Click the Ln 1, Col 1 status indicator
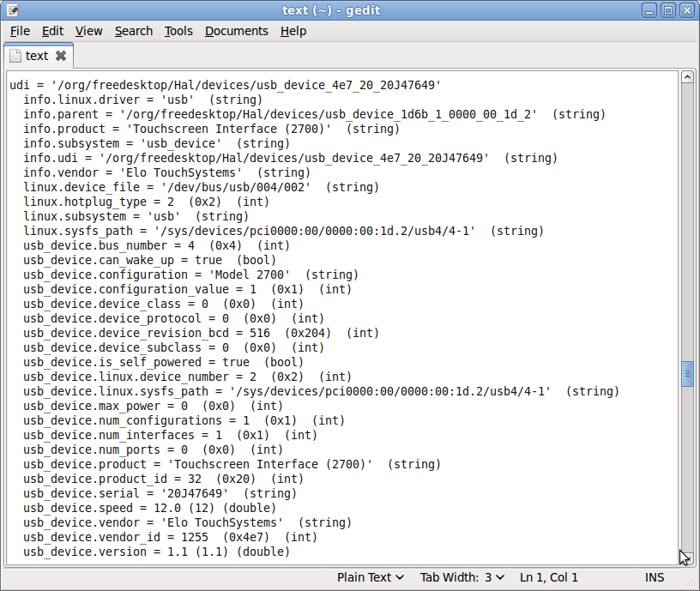The height and width of the screenshot is (591, 700). tap(549, 577)
